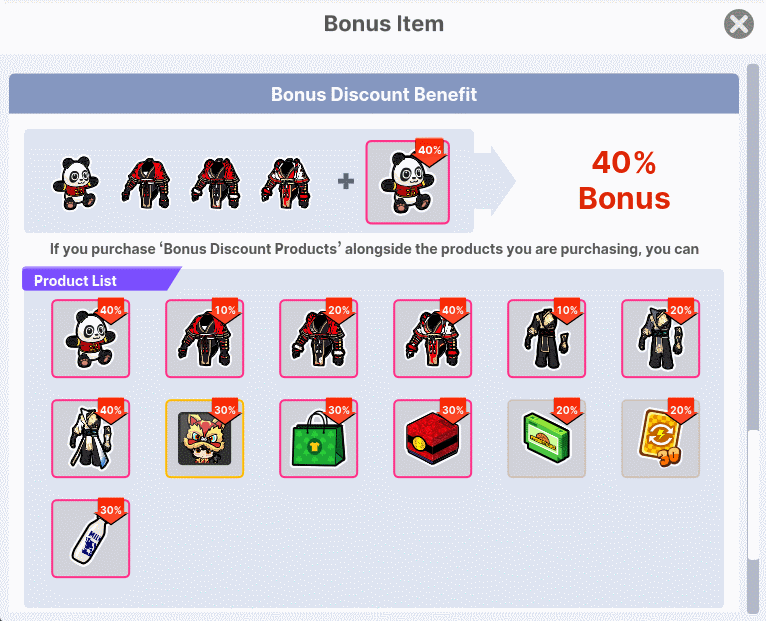Choose the milk bottle item with 30% tag
The width and height of the screenshot is (766, 621).
pos(90,538)
